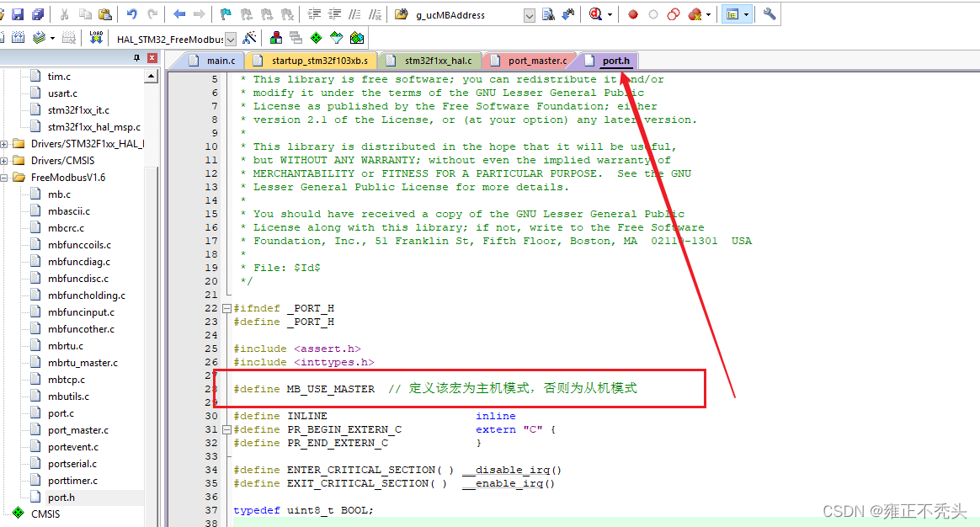Select the CMSIS component item

[x=45, y=514]
